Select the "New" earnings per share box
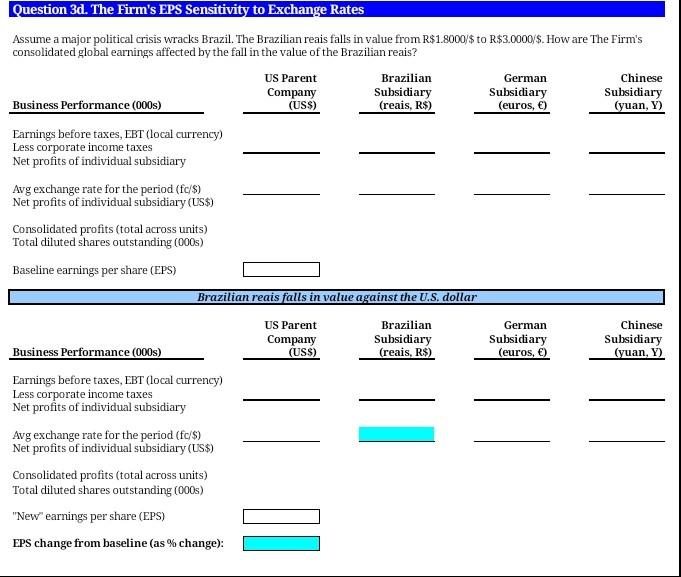Screen dimensions: 681x577 [x=281, y=516]
